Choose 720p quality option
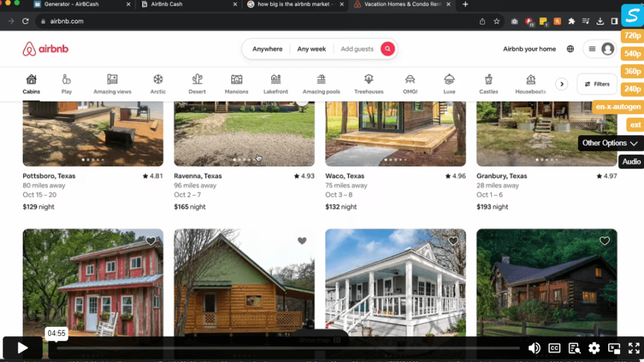This screenshot has height=362, width=644. [633, 36]
